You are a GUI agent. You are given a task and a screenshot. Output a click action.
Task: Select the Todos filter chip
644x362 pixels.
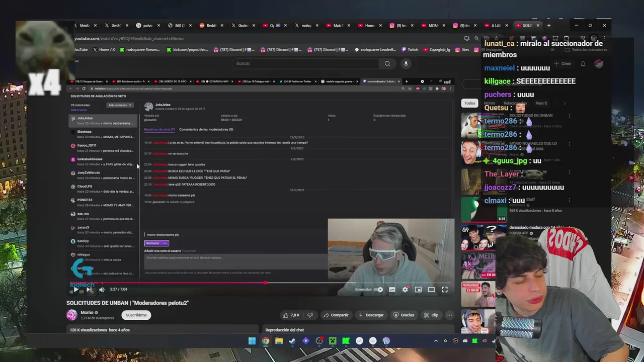469,103
